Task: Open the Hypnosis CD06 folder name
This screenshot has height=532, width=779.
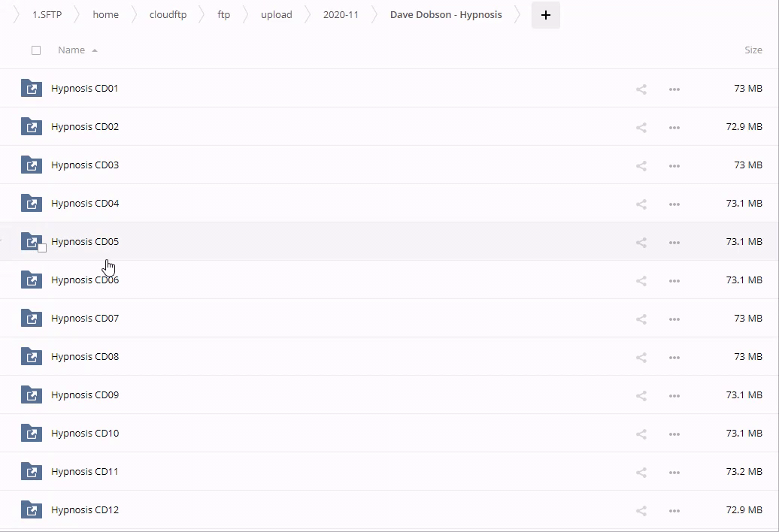Action: [85, 280]
